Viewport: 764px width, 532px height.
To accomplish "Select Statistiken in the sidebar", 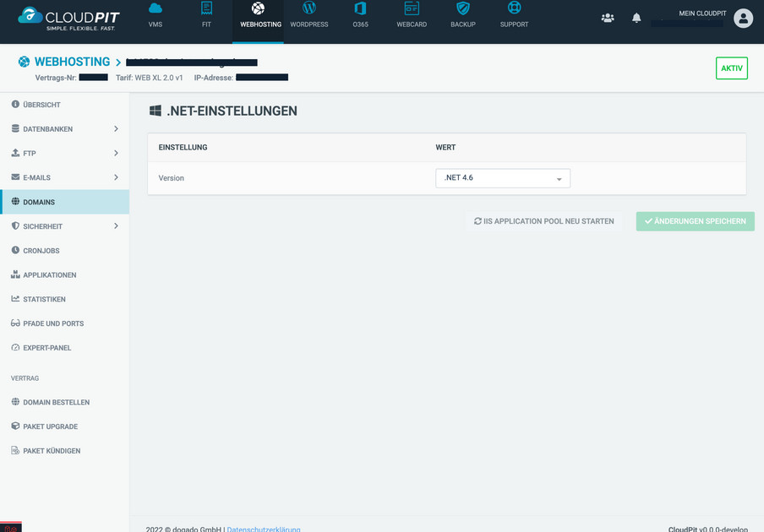I will tap(44, 300).
